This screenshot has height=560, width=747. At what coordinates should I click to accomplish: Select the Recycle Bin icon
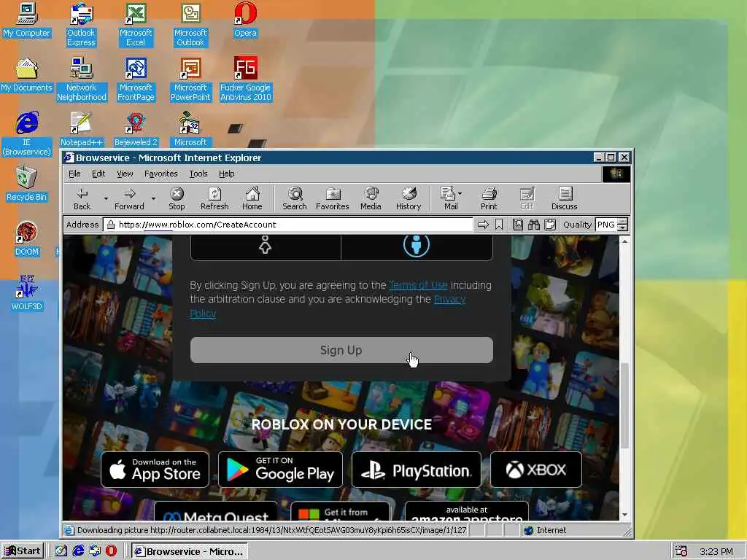(x=26, y=184)
